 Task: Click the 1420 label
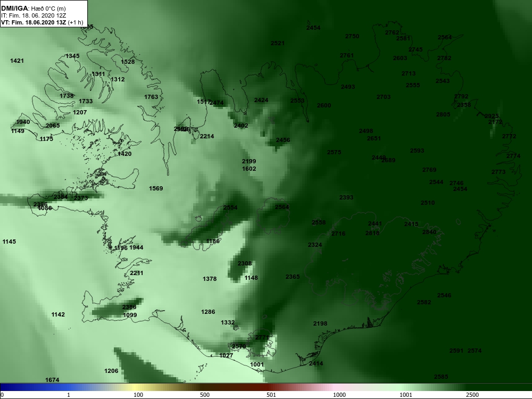[x=124, y=154]
